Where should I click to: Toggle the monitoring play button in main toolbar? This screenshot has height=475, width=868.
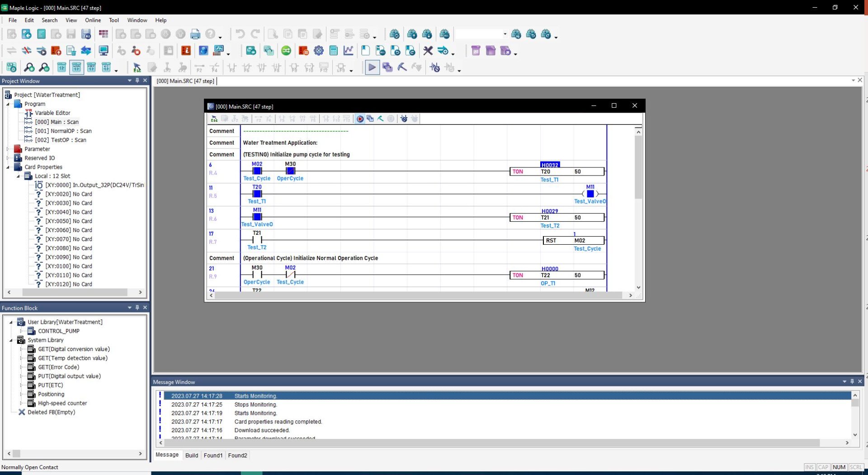372,68
